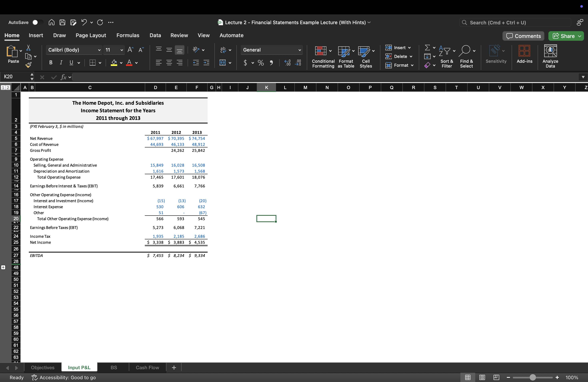Open the General number format dropdown
This screenshot has height=382, width=588.
299,50
